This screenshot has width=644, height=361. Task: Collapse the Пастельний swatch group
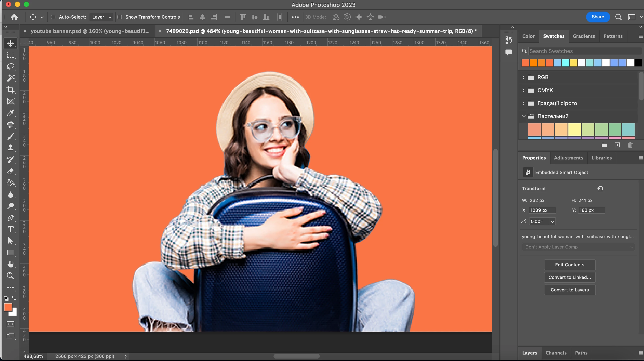[x=523, y=116]
